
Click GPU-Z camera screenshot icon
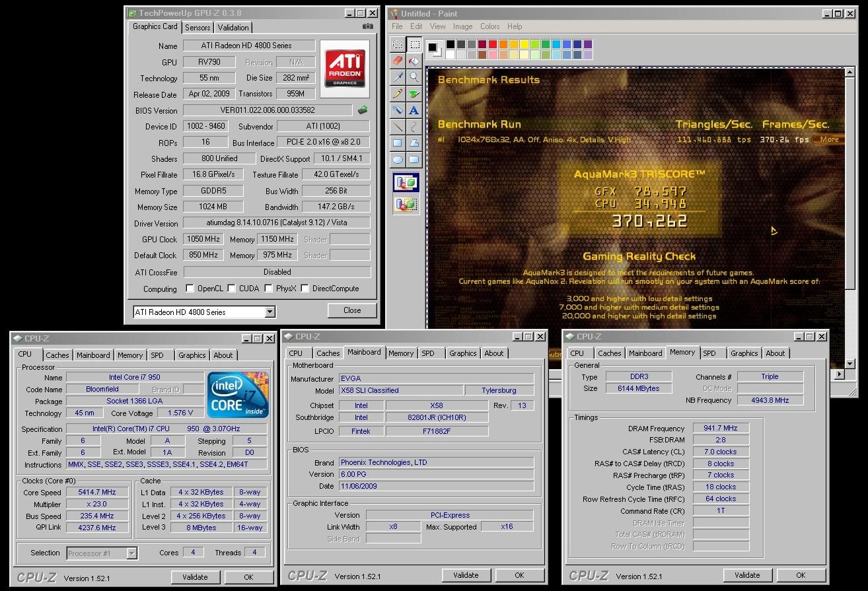(x=368, y=26)
